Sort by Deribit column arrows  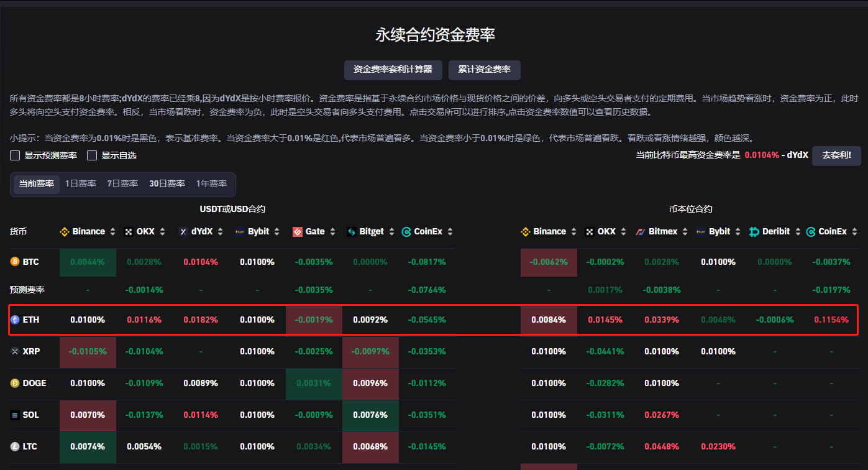[798, 232]
